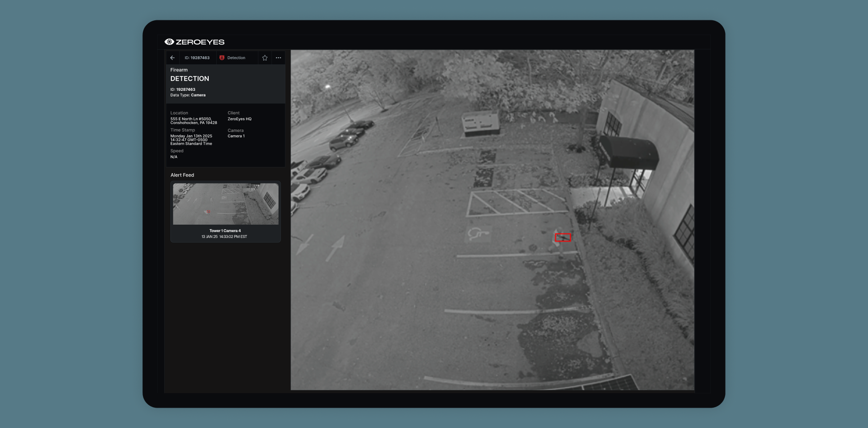Select the ID: 19287463 tab
This screenshot has width=868, height=428.
pyautogui.click(x=197, y=58)
